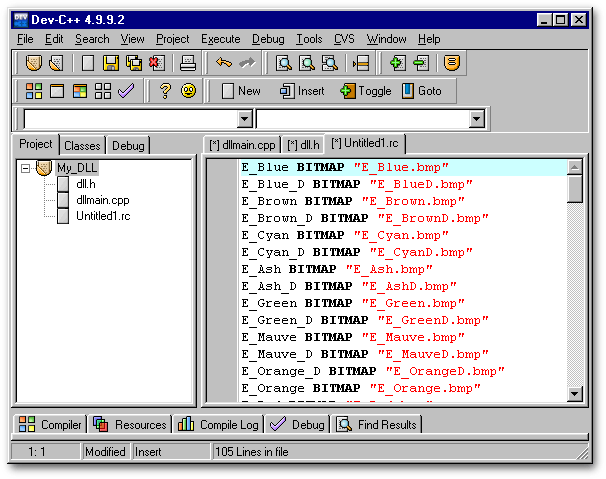Open help with the question mark icon

[166, 91]
